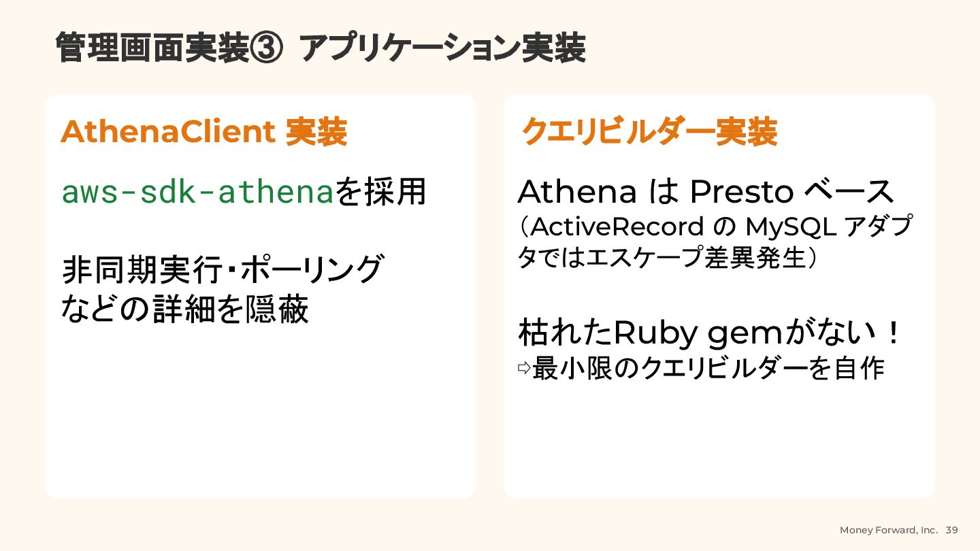Screen dimensions: 980x551
Task: Click the 枯れたRuby gemがない！ line
Action: [x=710, y=333]
